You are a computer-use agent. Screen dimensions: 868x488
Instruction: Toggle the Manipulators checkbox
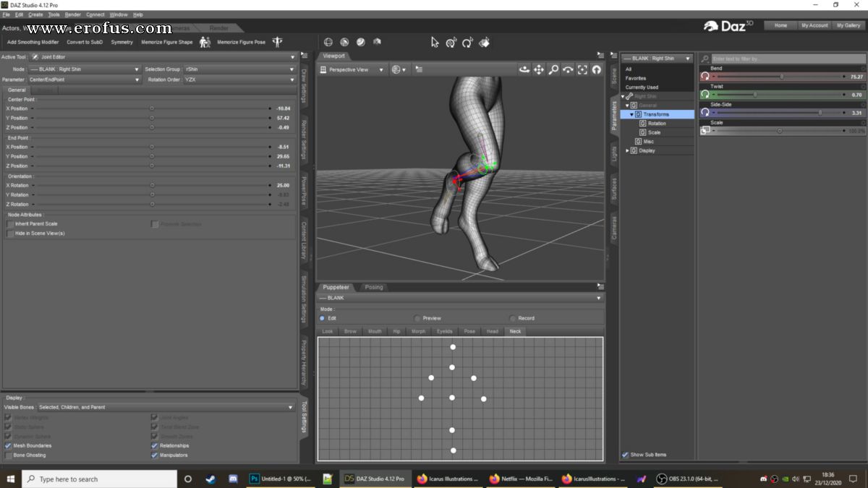click(155, 455)
